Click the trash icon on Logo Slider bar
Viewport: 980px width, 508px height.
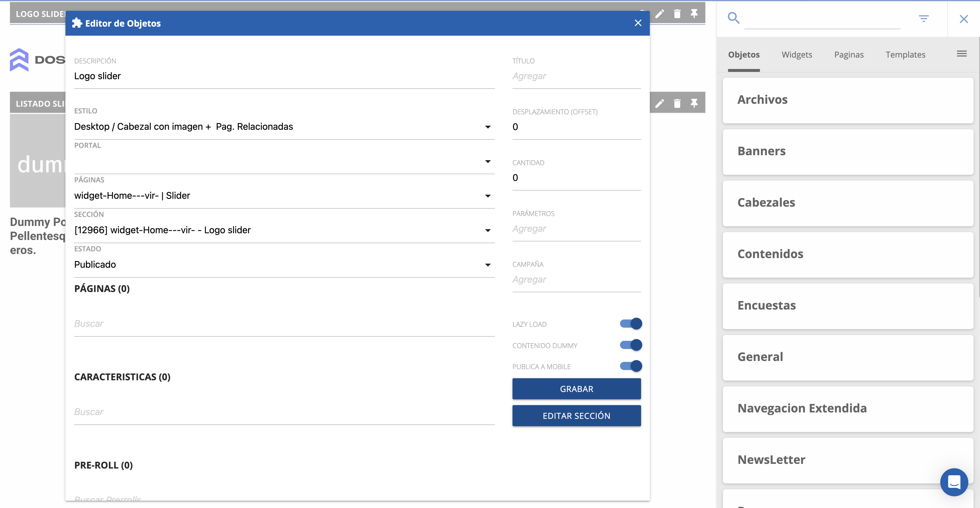click(x=677, y=14)
